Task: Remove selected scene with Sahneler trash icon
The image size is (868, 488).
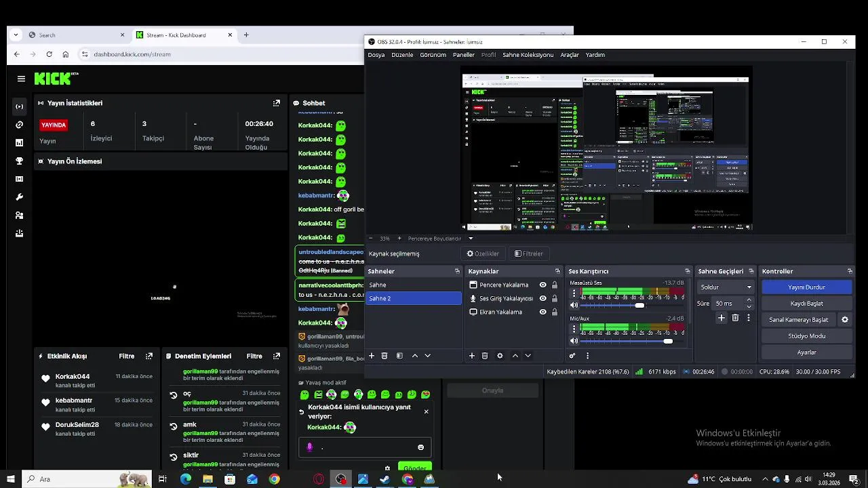Action: click(384, 356)
